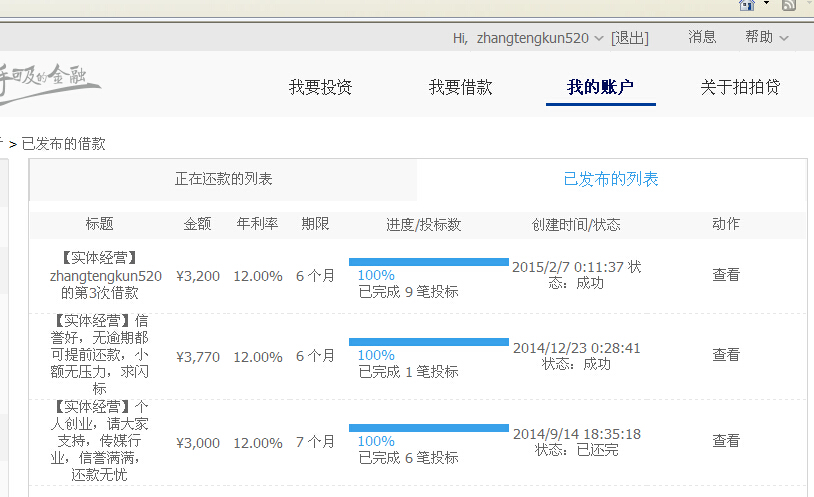Click the 动作 column header

[726, 224]
